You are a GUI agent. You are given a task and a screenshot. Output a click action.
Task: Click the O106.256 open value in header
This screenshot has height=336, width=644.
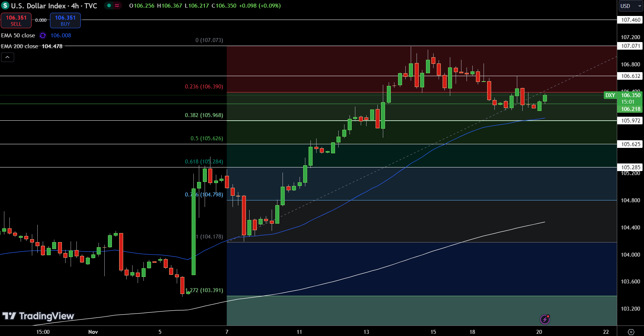142,6
